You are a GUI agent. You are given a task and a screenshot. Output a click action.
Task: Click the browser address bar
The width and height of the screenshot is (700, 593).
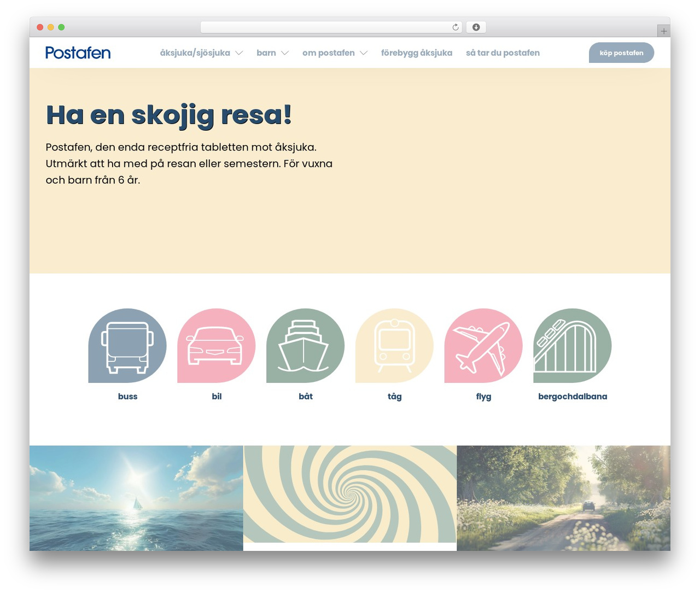click(331, 27)
